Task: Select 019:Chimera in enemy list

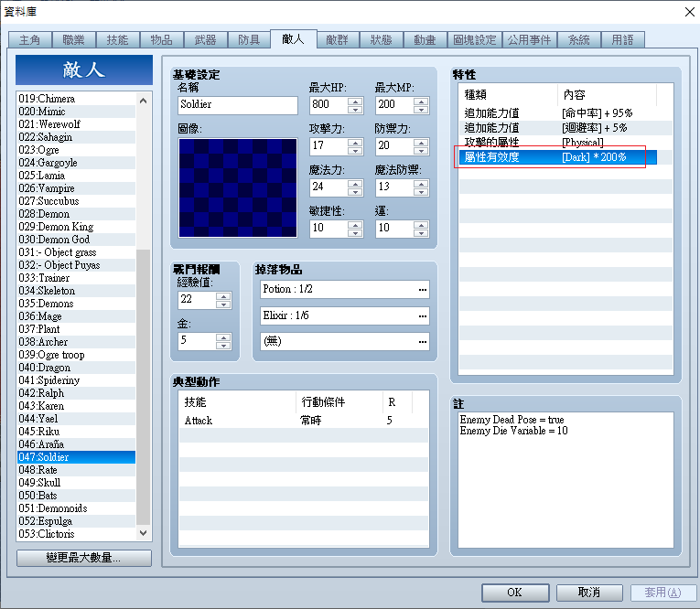Action: pyautogui.click(x=76, y=99)
